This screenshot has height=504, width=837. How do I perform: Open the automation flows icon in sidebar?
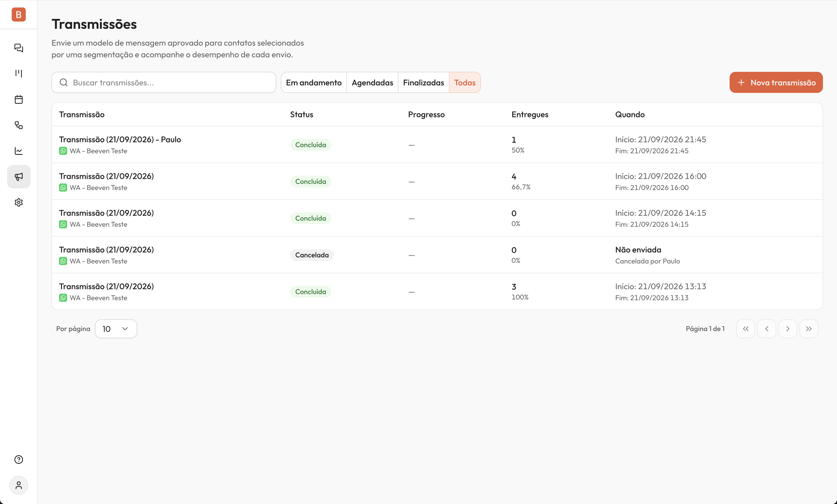[x=19, y=125]
